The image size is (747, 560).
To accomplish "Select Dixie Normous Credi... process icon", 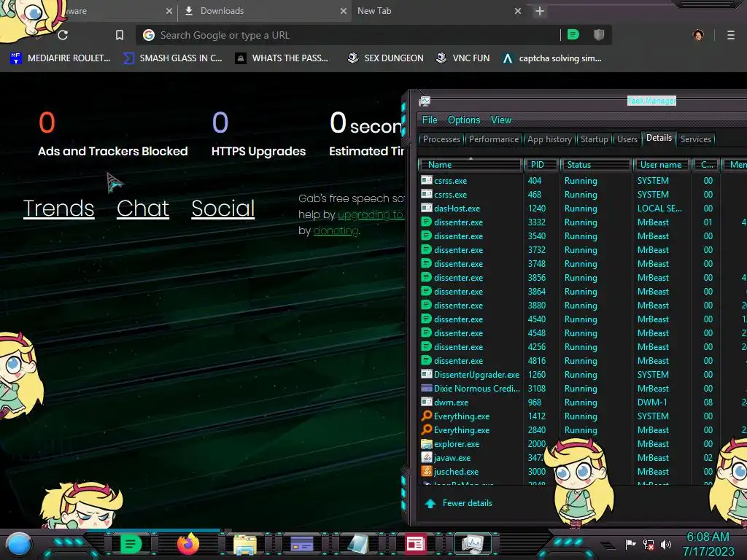I will pyautogui.click(x=426, y=388).
